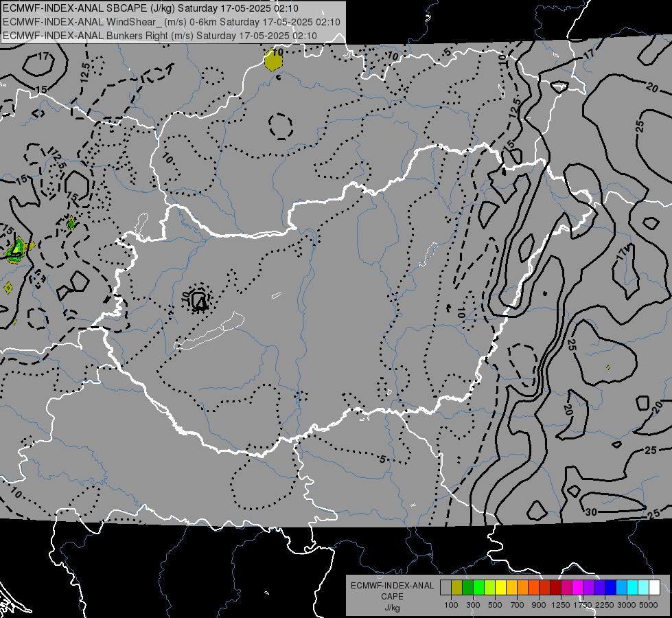This screenshot has height=618, width=672.
Task: Click the ECMWF-INDEX-ANAL legend title
Action: 392,586
